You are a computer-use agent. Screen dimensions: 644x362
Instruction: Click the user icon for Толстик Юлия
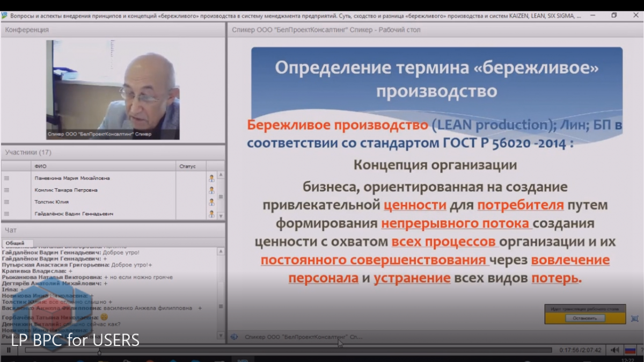(x=211, y=202)
